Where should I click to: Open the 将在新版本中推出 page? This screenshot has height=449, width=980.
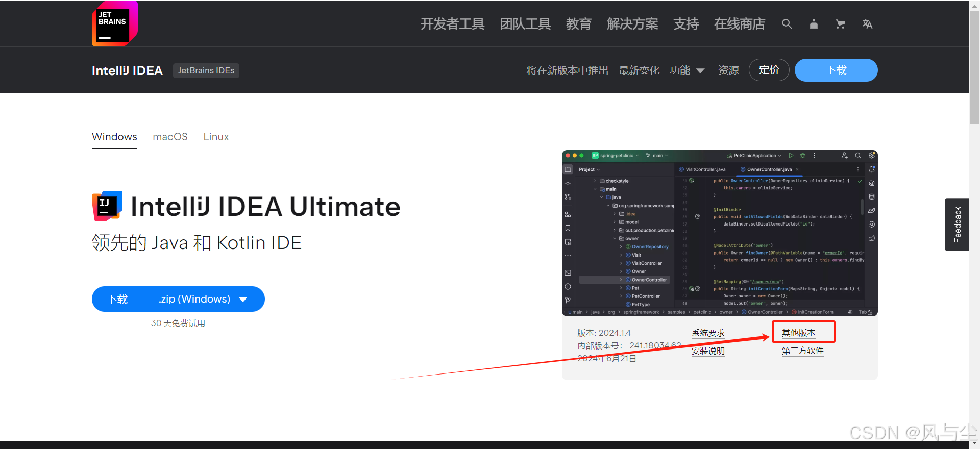click(567, 70)
